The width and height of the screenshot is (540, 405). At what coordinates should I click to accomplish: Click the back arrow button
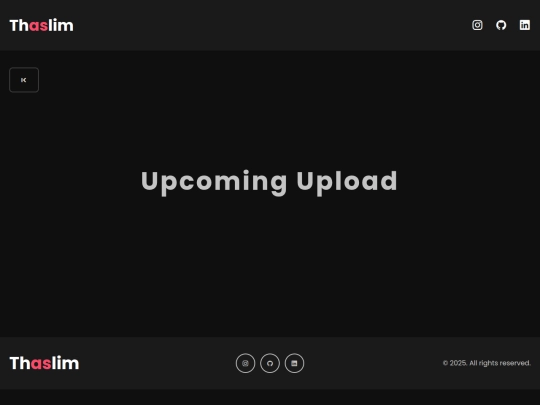[24, 80]
